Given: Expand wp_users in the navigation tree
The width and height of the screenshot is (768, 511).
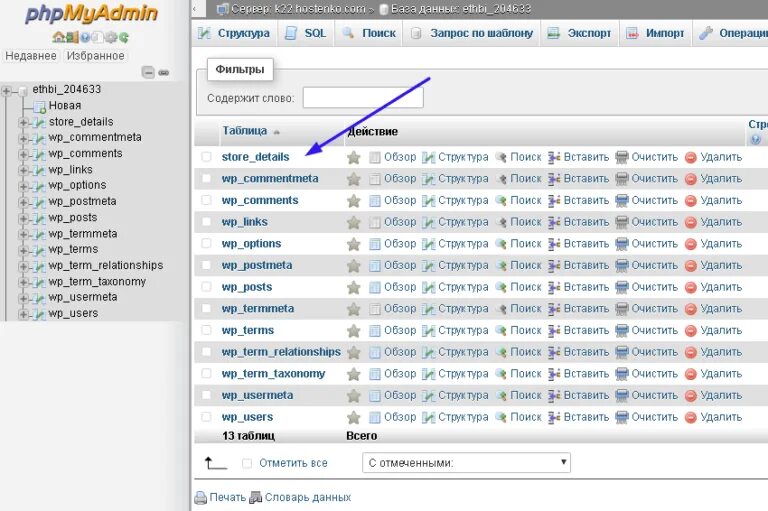Looking at the screenshot, I should tap(23, 315).
